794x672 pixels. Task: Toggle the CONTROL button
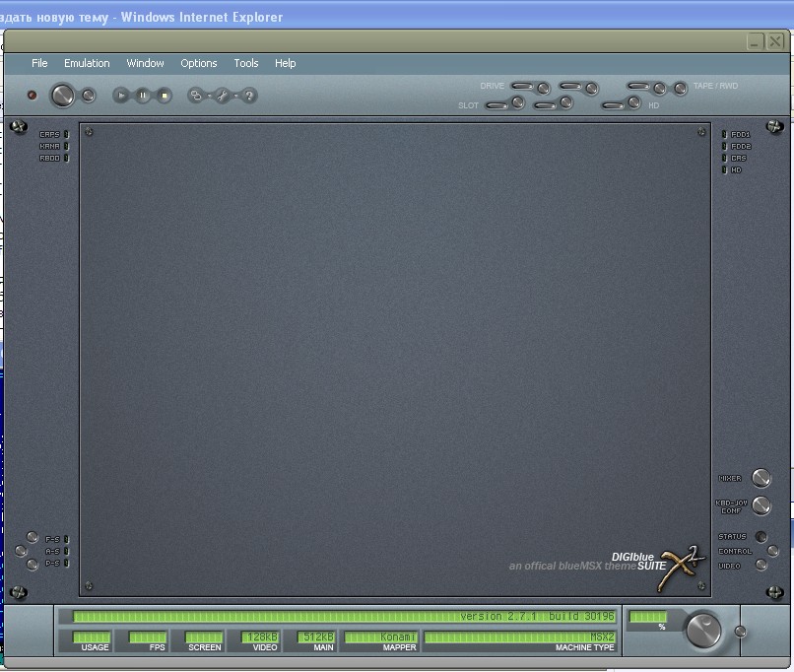coord(772,551)
